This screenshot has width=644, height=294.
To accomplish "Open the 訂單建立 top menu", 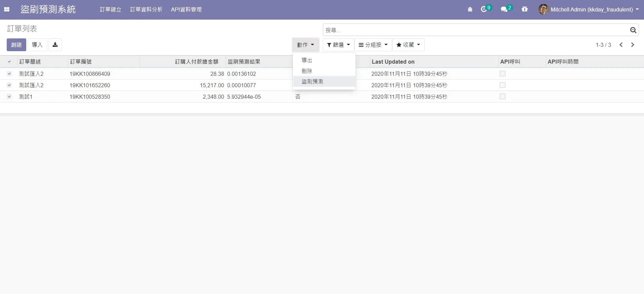I will click(x=110, y=9).
